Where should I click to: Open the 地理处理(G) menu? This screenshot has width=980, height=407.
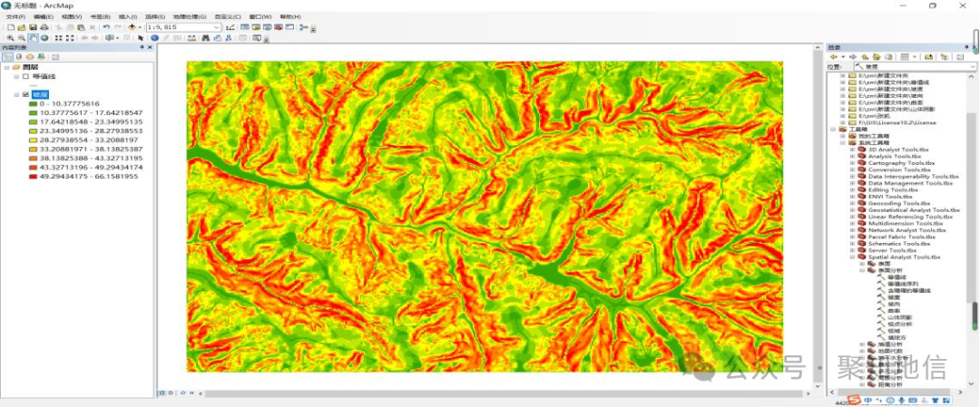[x=190, y=17]
